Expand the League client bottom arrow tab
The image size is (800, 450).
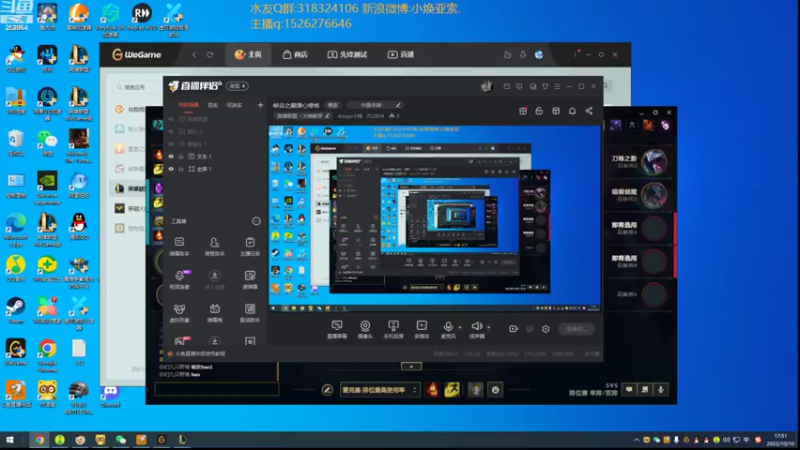point(411,366)
